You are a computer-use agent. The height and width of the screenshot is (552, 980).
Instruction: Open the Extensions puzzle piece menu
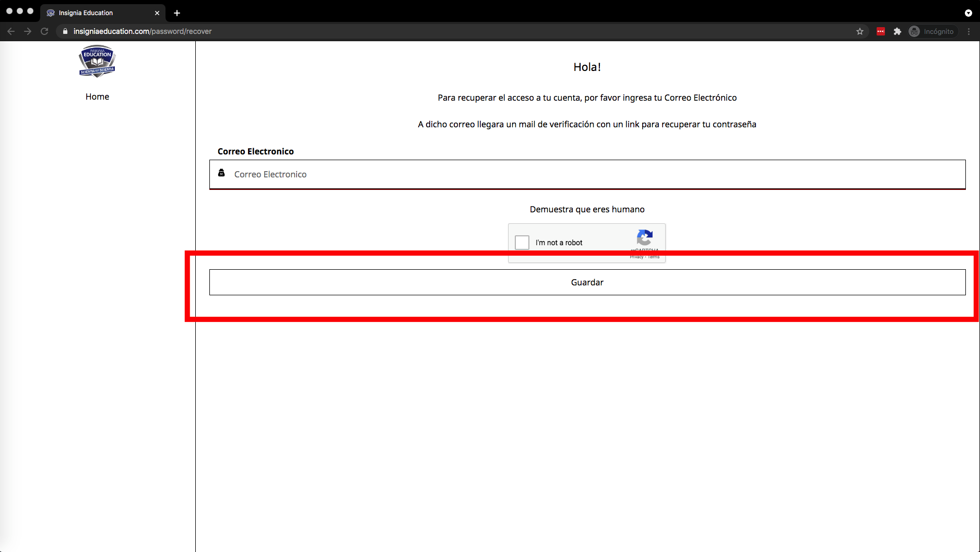tap(898, 31)
